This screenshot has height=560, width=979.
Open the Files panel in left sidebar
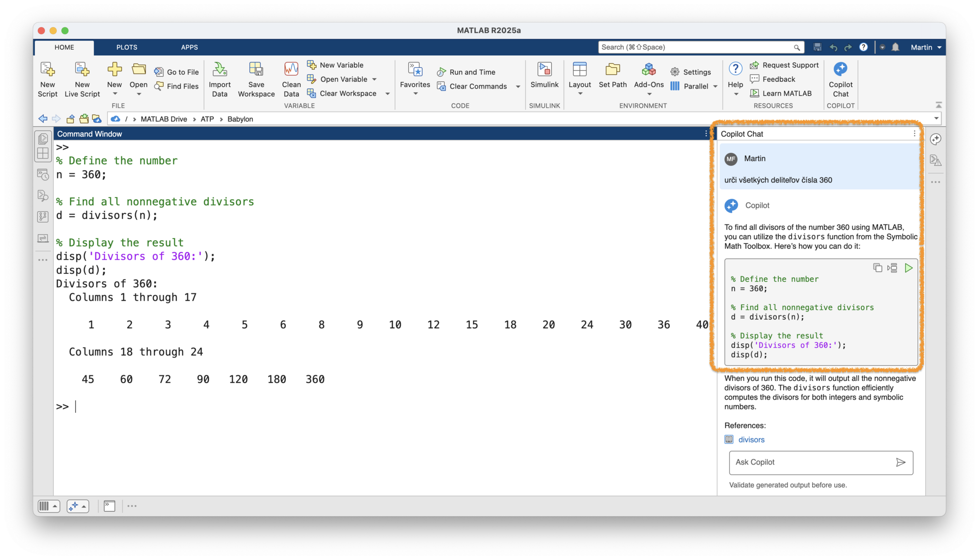43,139
